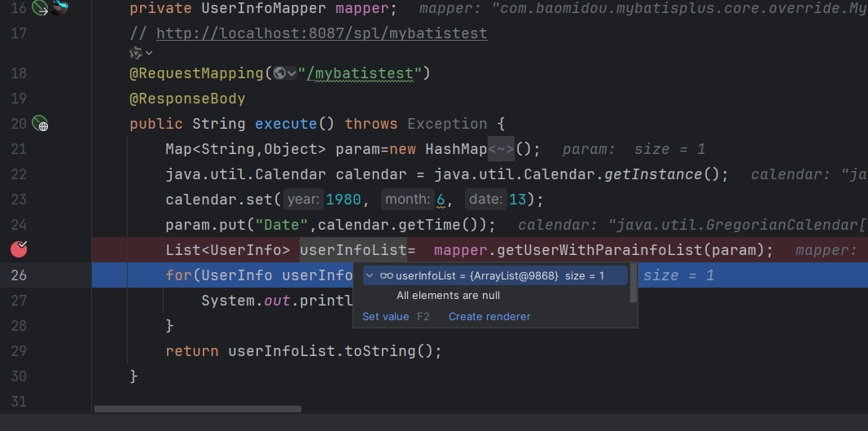Click the Create renderer link
The height and width of the screenshot is (431, 868).
click(489, 316)
